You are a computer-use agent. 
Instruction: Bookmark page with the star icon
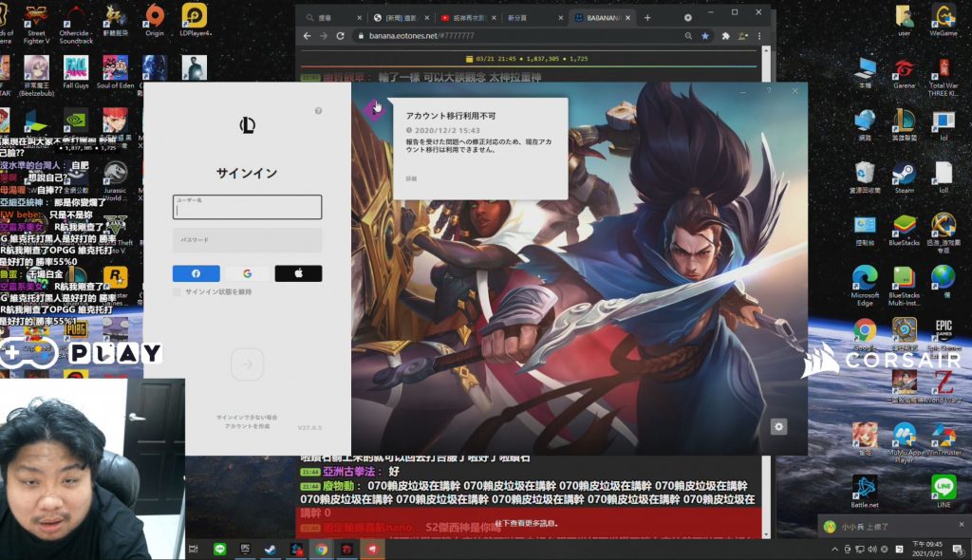pyautogui.click(x=704, y=36)
